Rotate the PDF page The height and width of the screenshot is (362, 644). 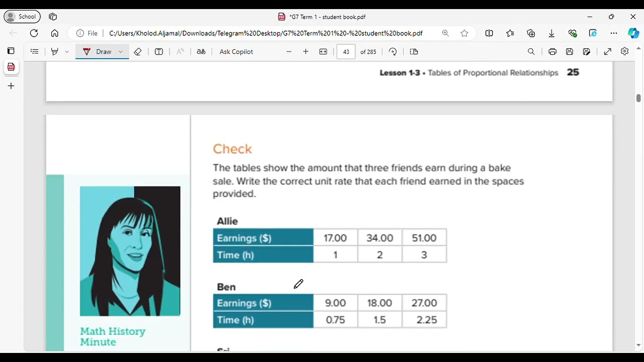coord(393,51)
